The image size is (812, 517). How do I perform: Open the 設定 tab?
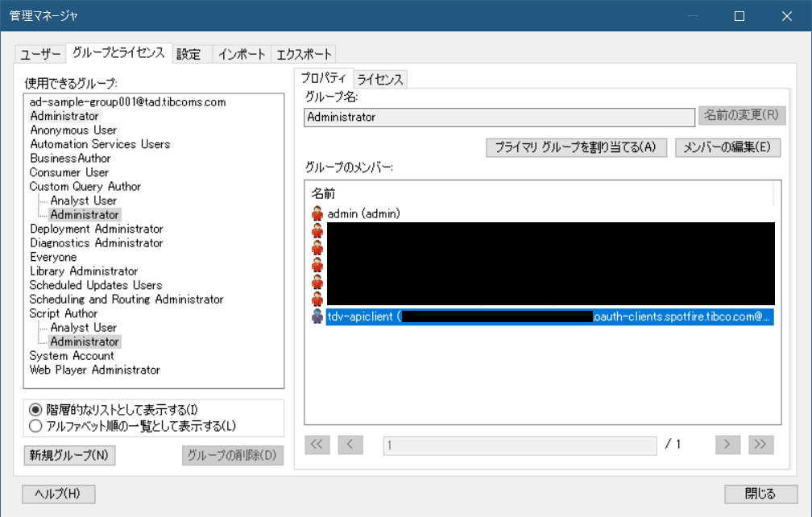point(191,54)
